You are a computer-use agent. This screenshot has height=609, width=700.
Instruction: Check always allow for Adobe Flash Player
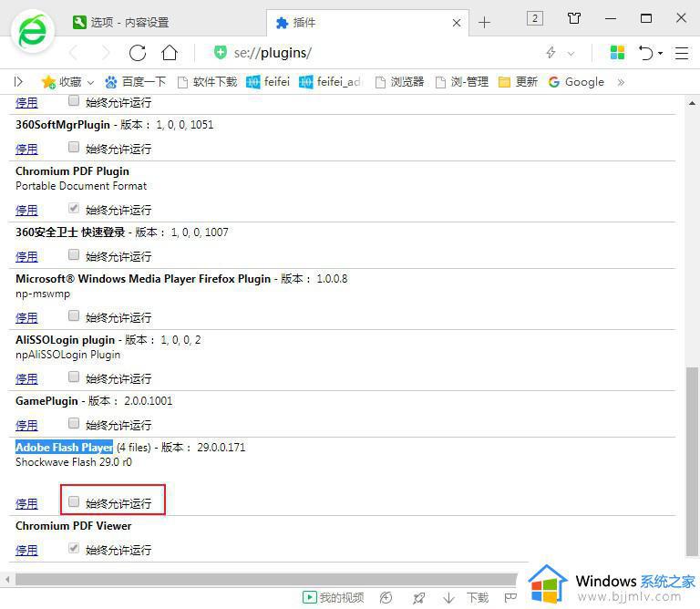coord(74,501)
